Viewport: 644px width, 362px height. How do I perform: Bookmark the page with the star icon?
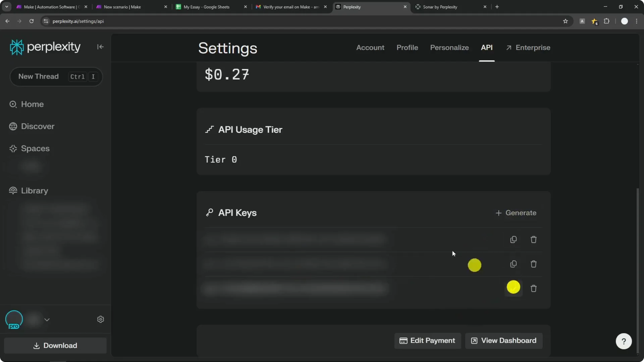point(566,21)
